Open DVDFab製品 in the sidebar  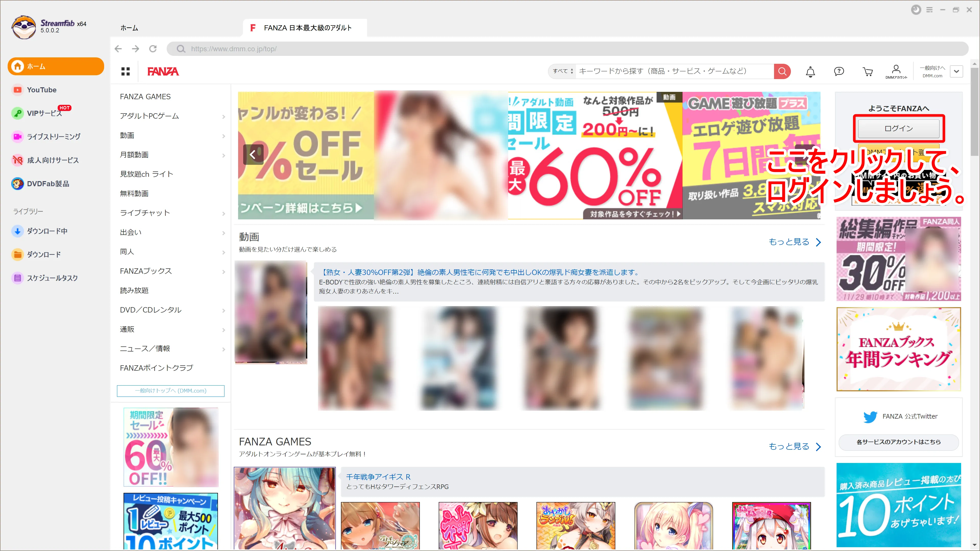pyautogui.click(x=41, y=184)
